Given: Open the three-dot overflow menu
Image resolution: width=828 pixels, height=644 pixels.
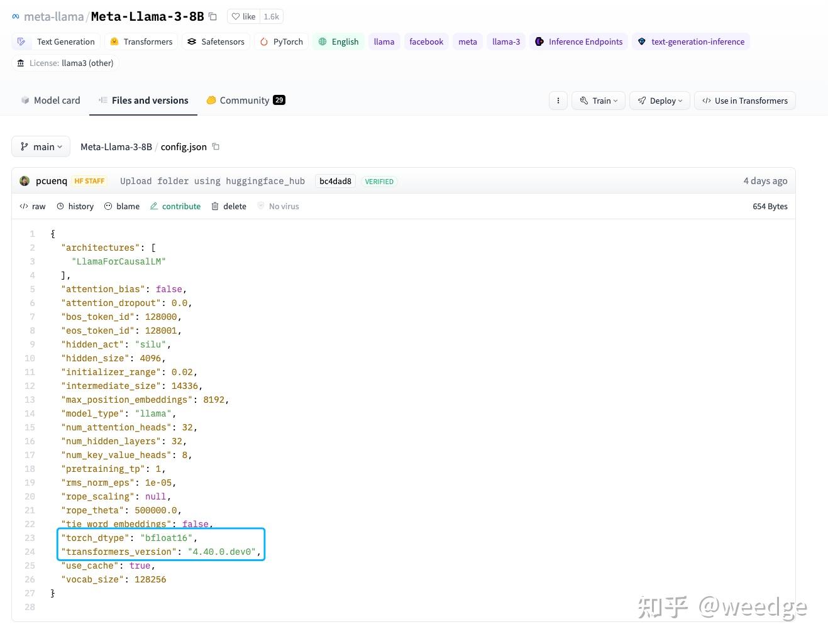Looking at the screenshot, I should click(x=558, y=101).
